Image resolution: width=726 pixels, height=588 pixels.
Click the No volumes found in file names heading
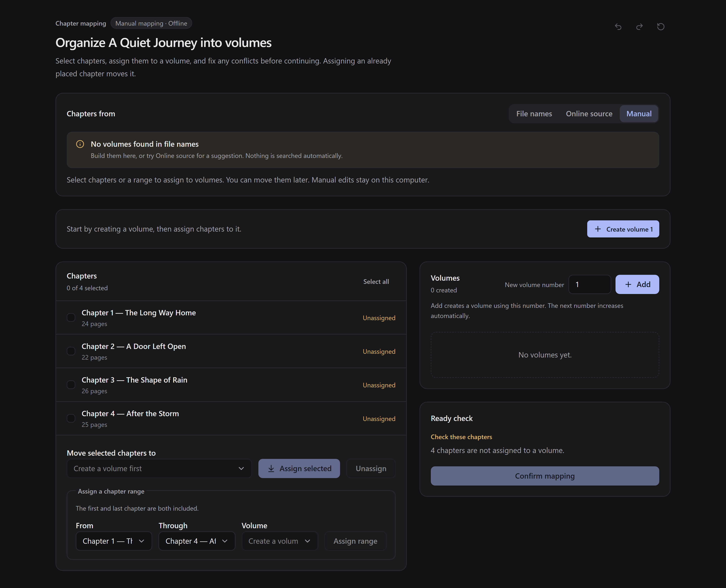pos(145,144)
